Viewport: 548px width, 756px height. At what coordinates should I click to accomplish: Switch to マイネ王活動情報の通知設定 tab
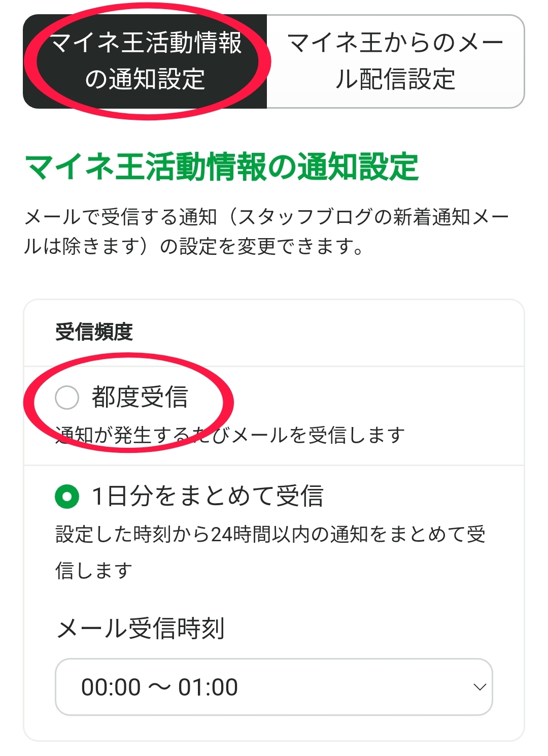[x=145, y=61]
